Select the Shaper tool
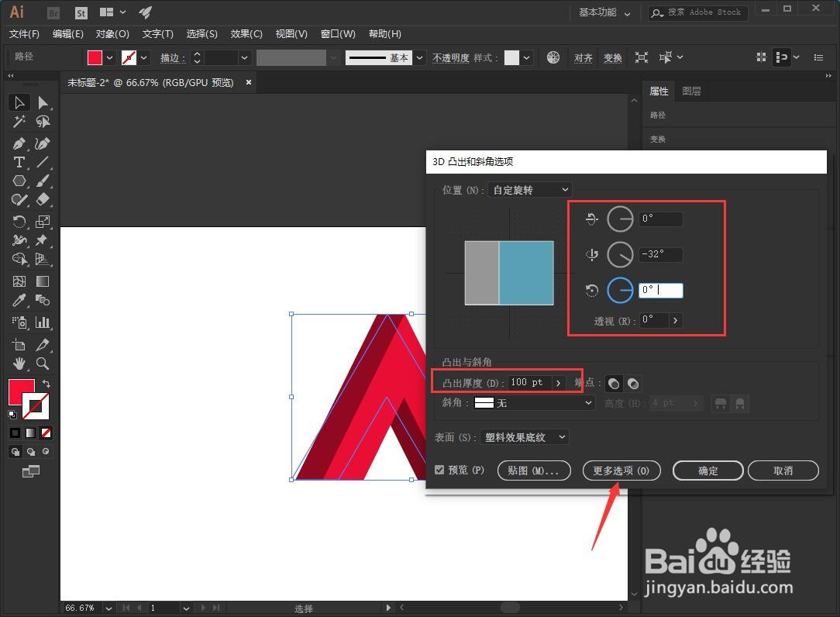840x617 pixels. pos(19,200)
